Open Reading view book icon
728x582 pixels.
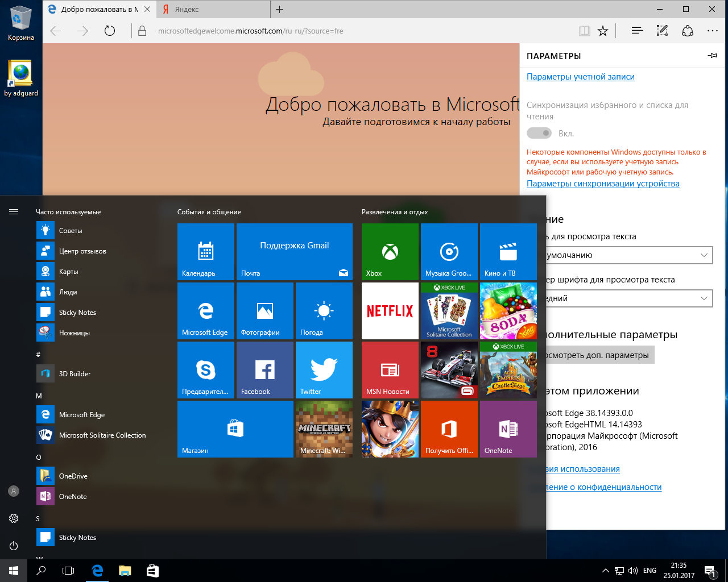[585, 31]
